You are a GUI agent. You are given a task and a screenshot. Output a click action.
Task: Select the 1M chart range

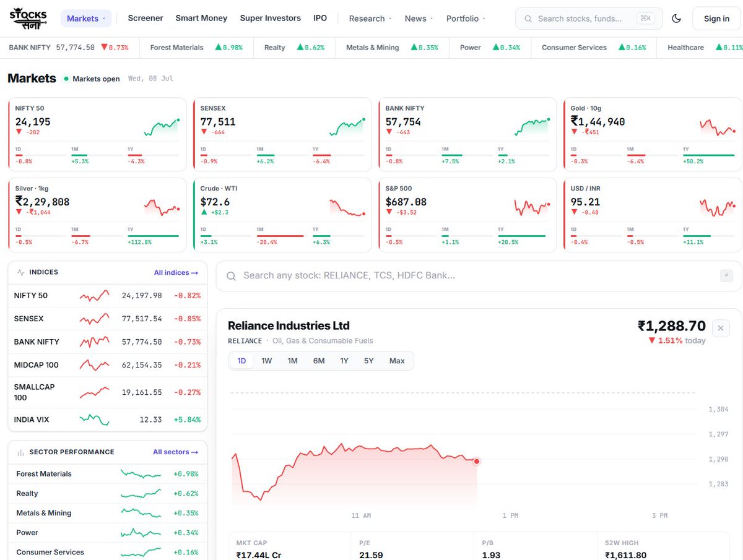(293, 361)
